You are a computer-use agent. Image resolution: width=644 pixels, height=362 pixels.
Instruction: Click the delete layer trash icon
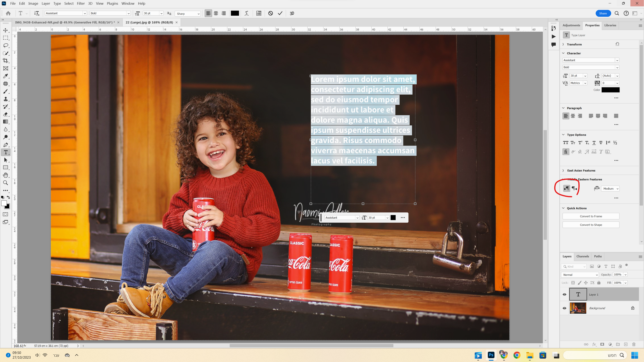[x=634, y=344]
